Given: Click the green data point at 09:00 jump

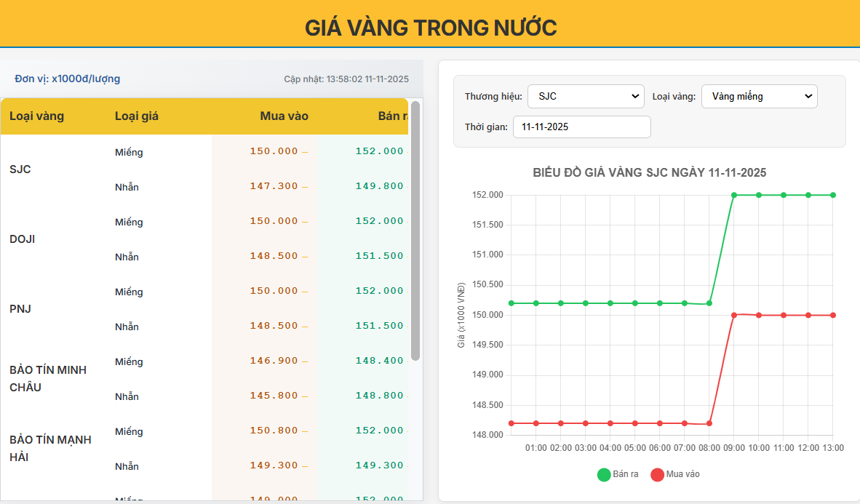Looking at the screenshot, I should point(733,195).
